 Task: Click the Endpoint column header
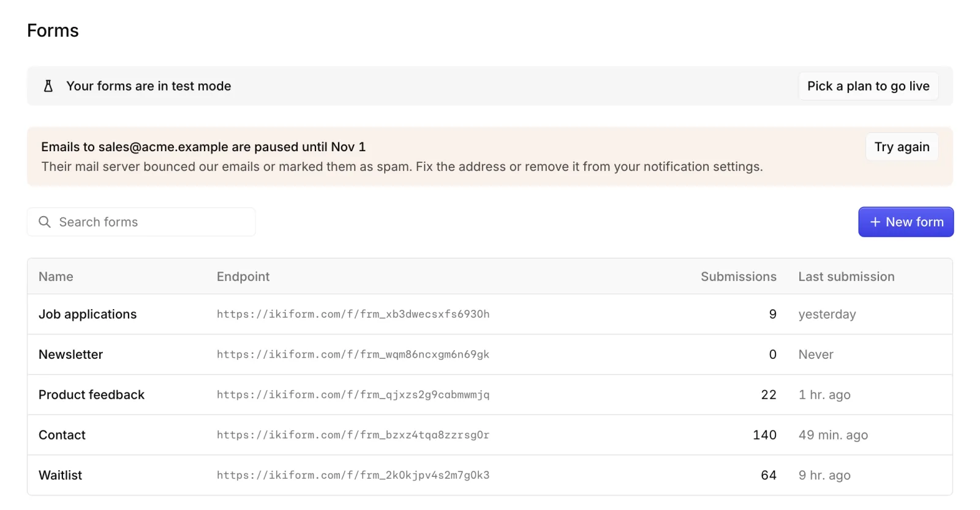(x=243, y=277)
